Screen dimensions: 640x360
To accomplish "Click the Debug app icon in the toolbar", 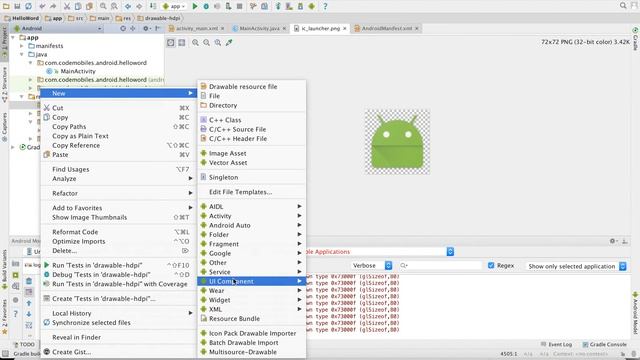I will (x=206, y=6).
